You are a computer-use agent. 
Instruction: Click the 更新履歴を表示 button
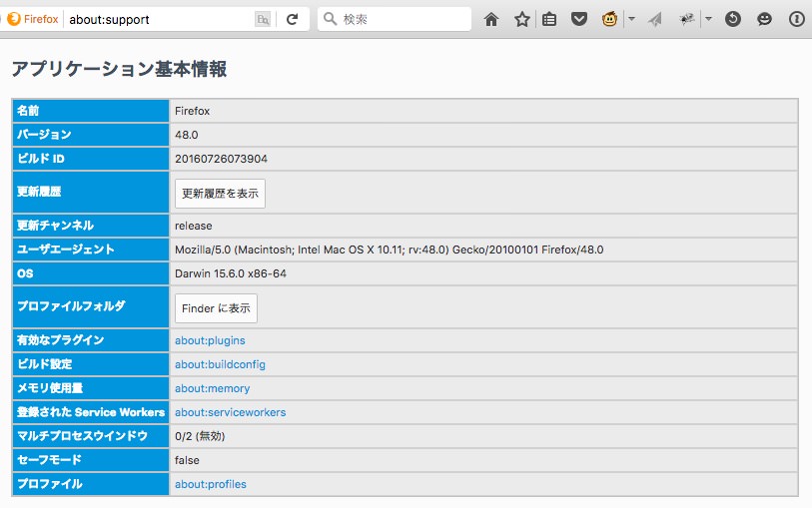[x=220, y=194]
